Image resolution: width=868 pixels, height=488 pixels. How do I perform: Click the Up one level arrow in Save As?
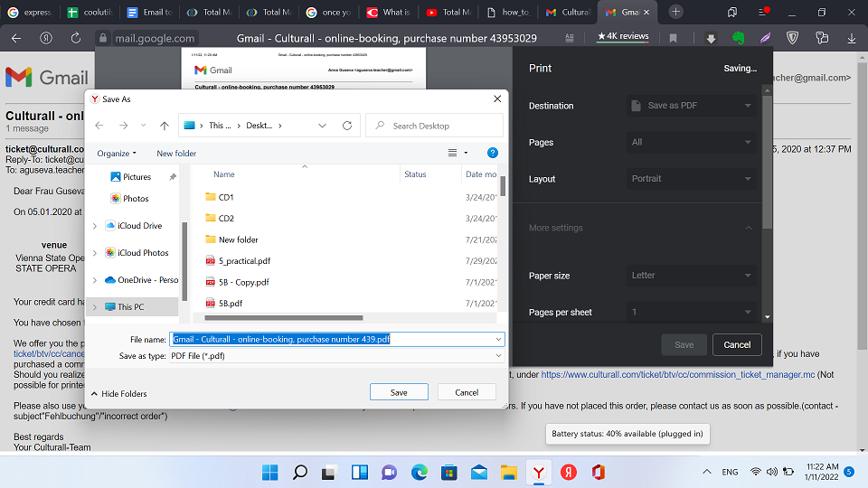click(x=164, y=126)
